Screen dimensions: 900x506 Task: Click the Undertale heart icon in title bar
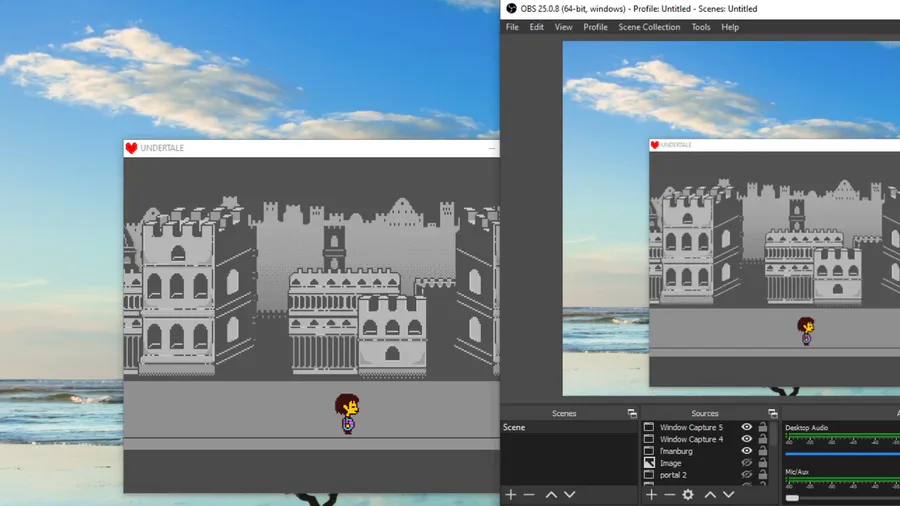point(131,148)
